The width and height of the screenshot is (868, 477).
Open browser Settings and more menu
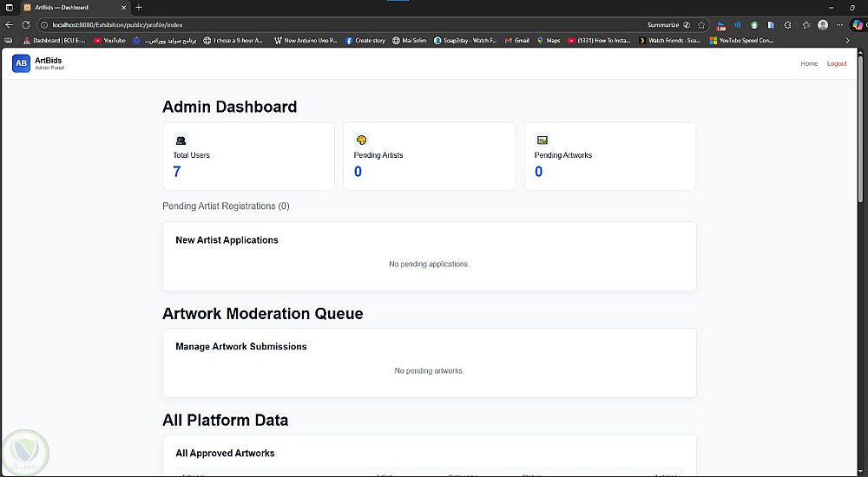tap(840, 25)
